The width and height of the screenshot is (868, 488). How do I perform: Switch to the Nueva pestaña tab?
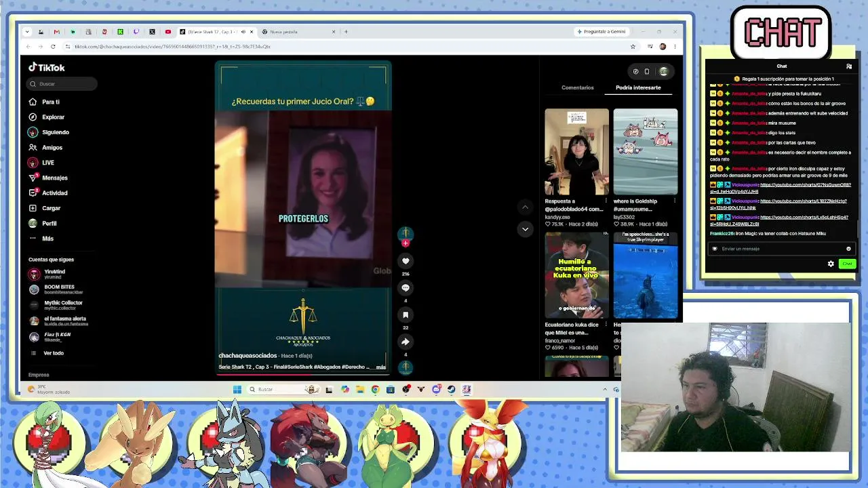[298, 32]
